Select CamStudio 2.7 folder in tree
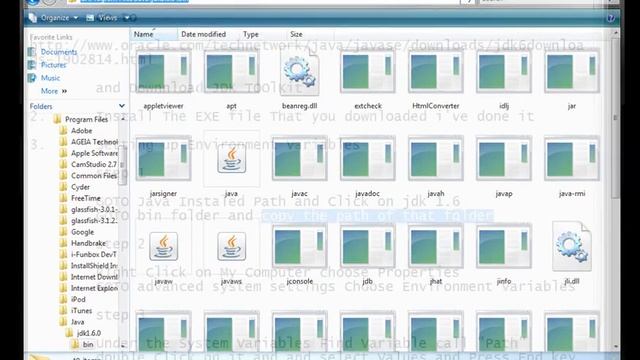This screenshot has width=640, height=360. click(x=93, y=164)
